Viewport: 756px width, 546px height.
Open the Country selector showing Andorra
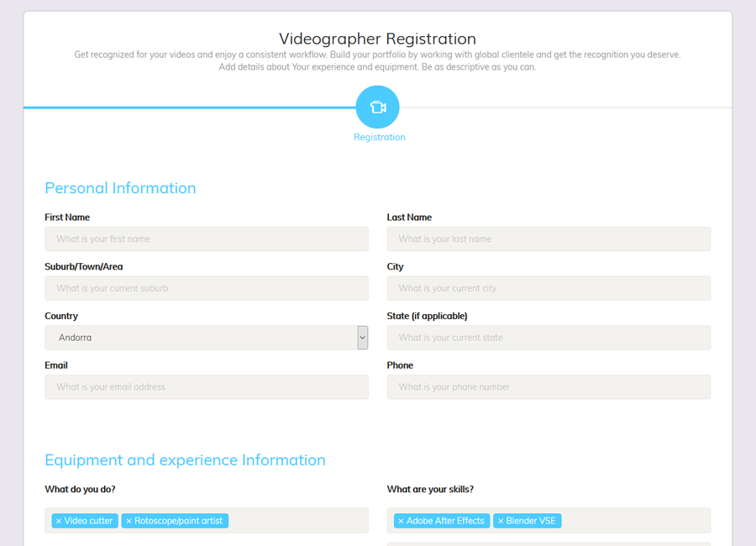[x=202, y=337]
